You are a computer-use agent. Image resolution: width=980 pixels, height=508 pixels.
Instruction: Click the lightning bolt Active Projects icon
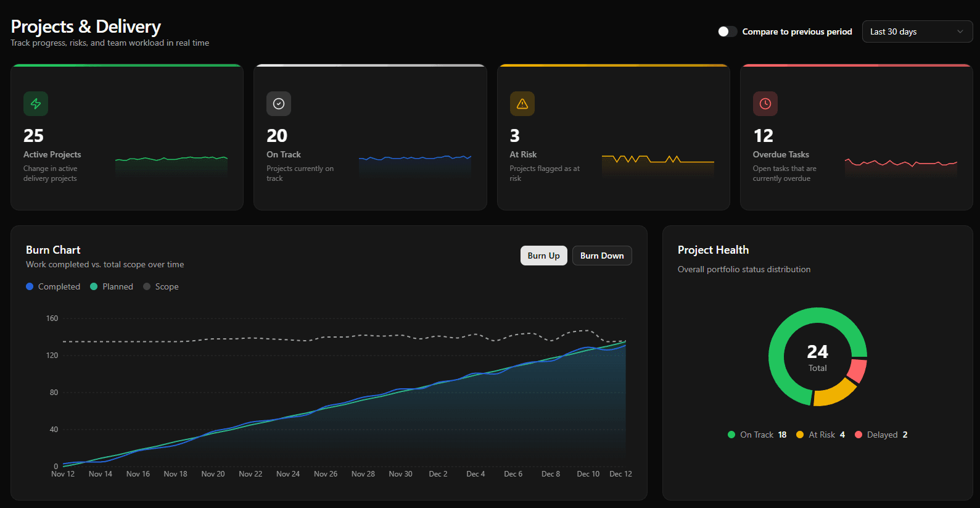click(x=36, y=104)
